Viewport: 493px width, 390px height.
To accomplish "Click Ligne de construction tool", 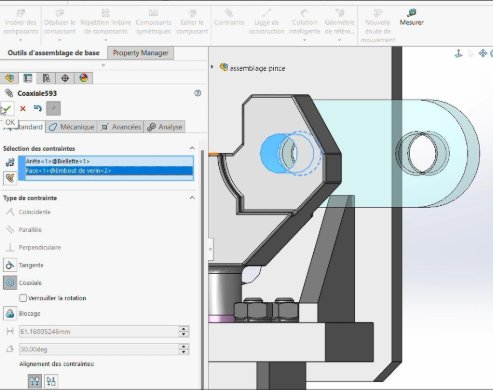I will [x=266, y=22].
